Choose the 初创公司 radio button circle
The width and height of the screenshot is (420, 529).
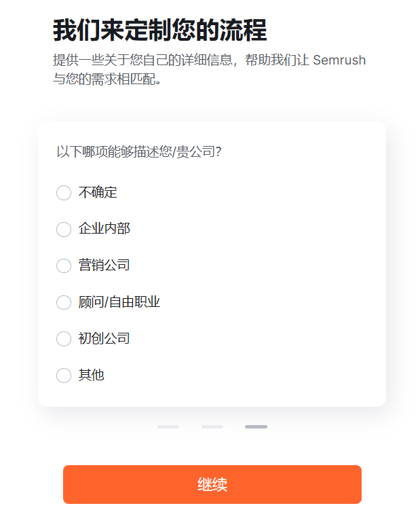pyautogui.click(x=64, y=339)
